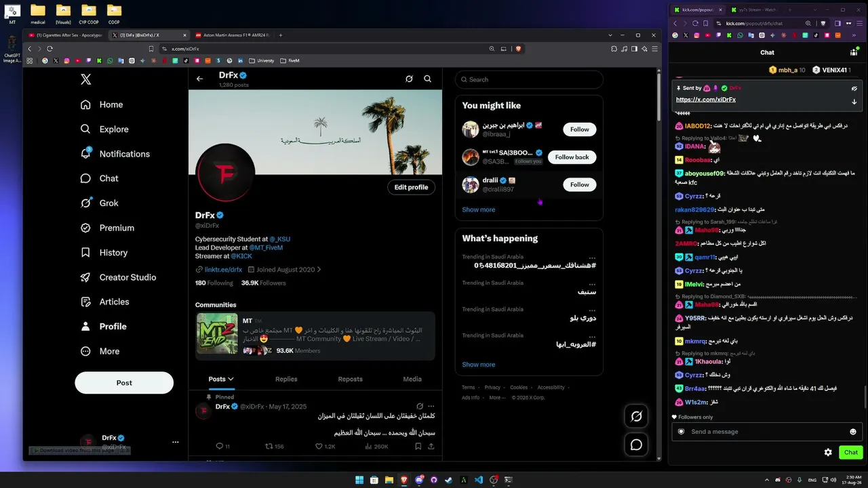
Task: Click the Grok icon in profile header
Action: [409, 79]
